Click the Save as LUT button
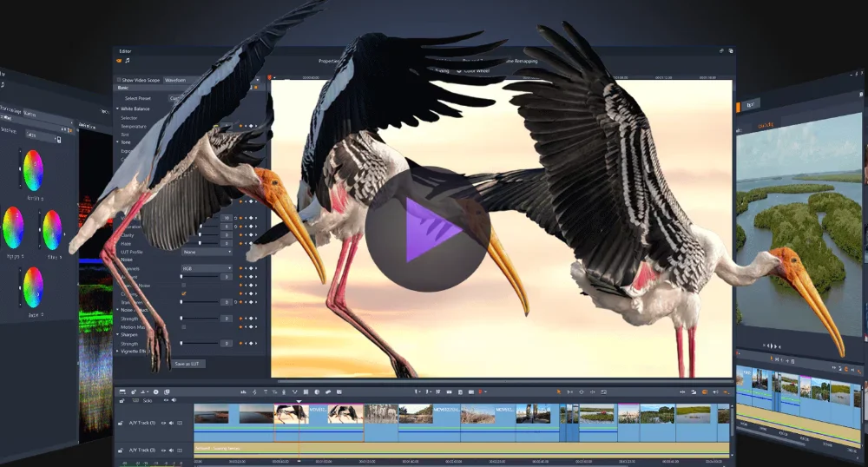 click(x=187, y=363)
